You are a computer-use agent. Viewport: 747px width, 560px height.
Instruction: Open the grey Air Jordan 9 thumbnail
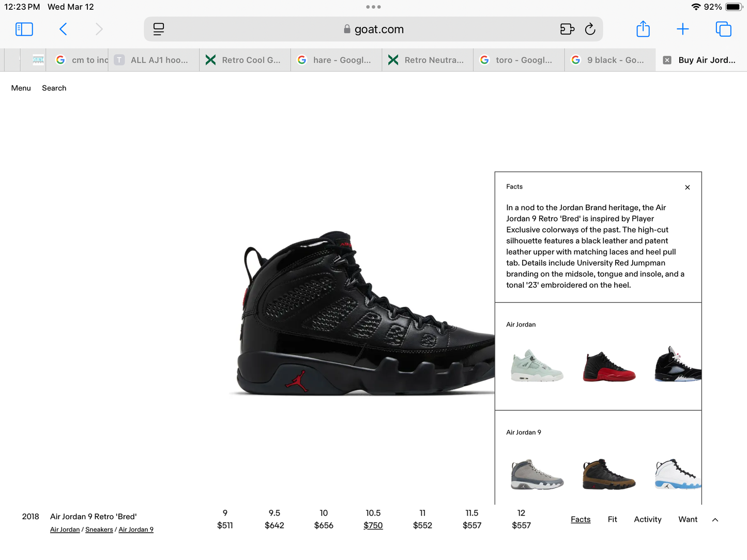tap(537, 474)
